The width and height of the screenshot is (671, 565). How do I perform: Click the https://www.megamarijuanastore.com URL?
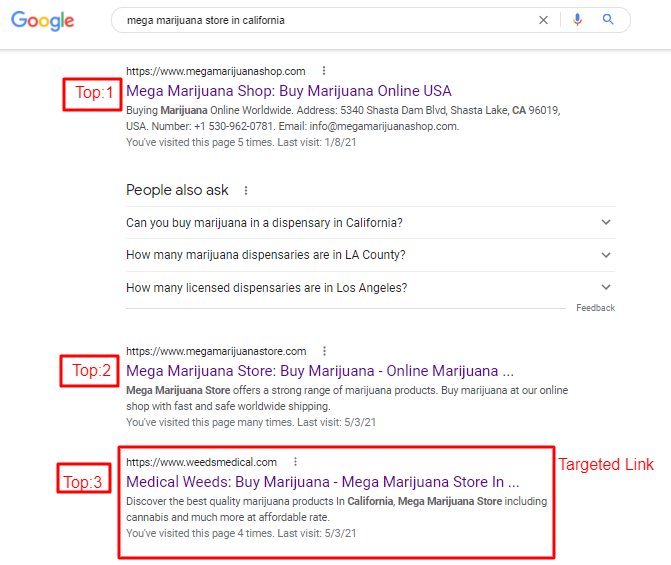tap(216, 351)
